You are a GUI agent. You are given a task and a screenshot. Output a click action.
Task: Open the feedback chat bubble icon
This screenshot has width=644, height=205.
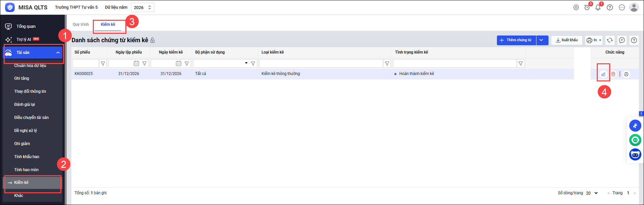click(x=622, y=40)
